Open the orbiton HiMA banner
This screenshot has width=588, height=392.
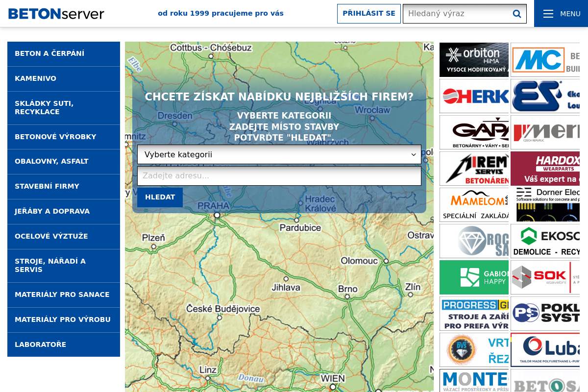coord(474,60)
